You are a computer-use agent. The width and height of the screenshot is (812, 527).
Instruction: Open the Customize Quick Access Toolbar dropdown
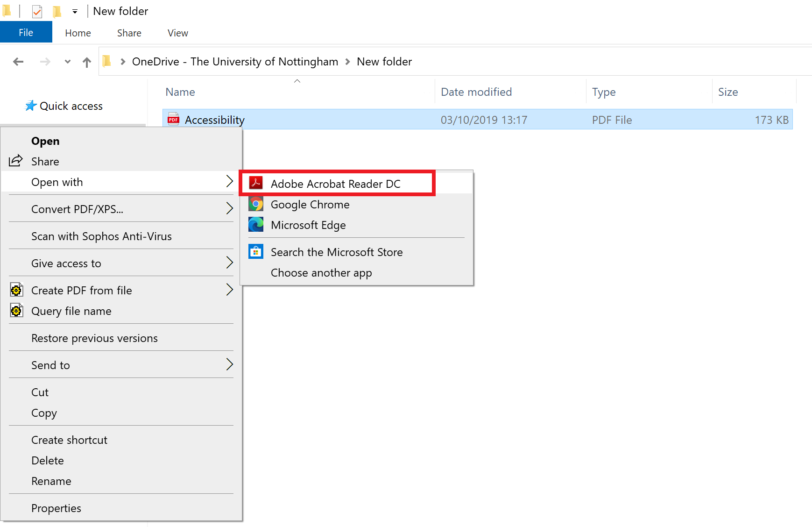[75, 12]
